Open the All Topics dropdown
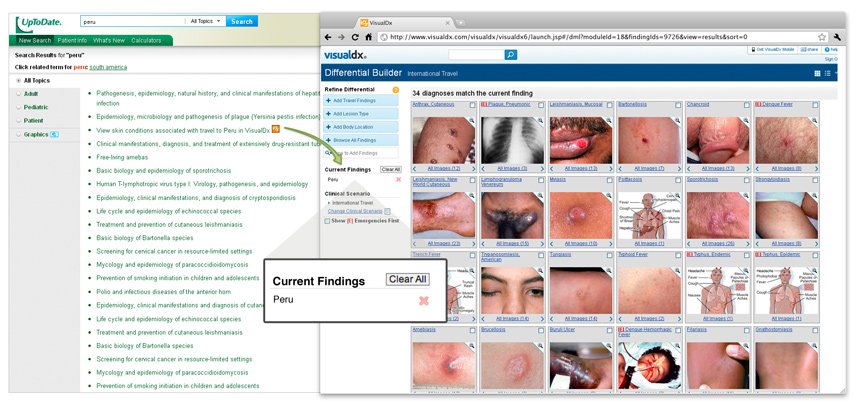 pyautogui.click(x=204, y=21)
